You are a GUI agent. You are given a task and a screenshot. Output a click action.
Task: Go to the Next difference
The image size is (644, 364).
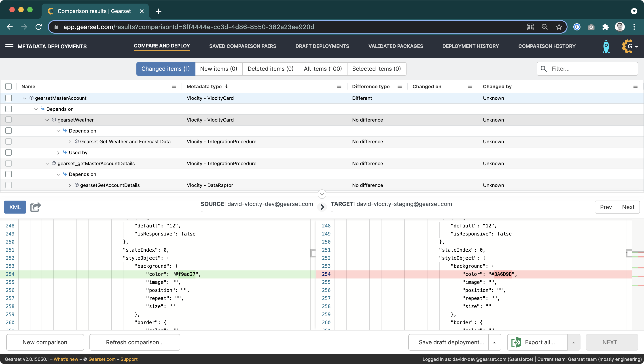pos(628,207)
